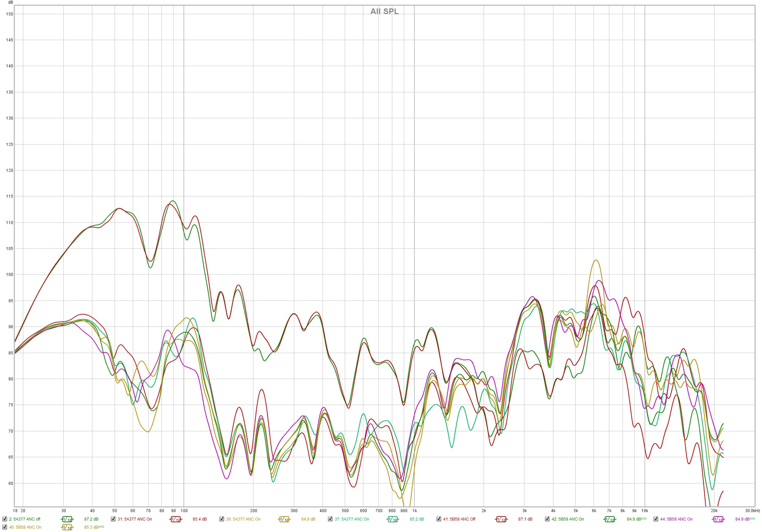The width and height of the screenshot is (762, 532).
Task: Click the dB label on vertical axis
Action: (10, 2)
